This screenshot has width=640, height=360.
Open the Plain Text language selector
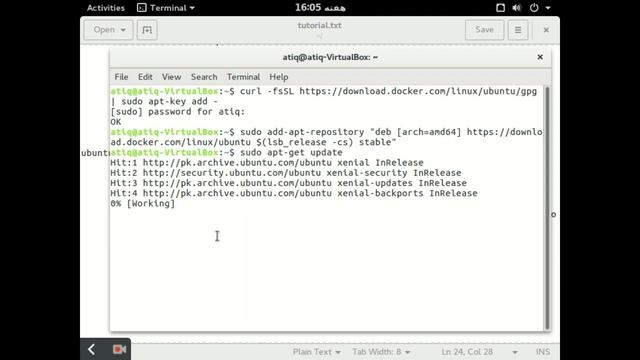[316, 352]
